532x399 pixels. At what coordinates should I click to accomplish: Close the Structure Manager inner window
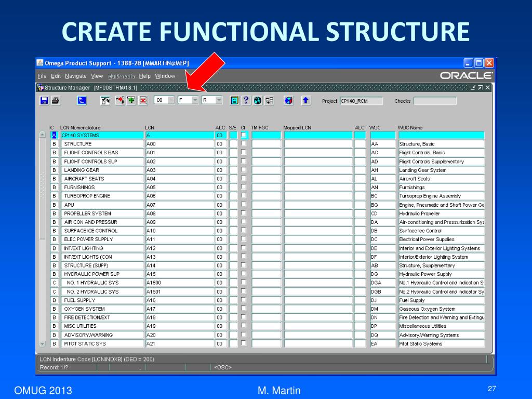pos(487,87)
